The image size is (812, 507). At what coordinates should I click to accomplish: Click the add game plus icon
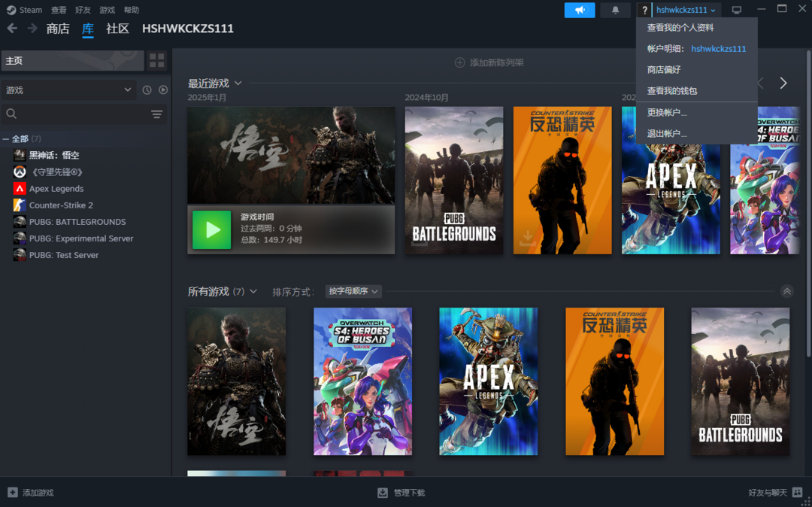(13, 493)
